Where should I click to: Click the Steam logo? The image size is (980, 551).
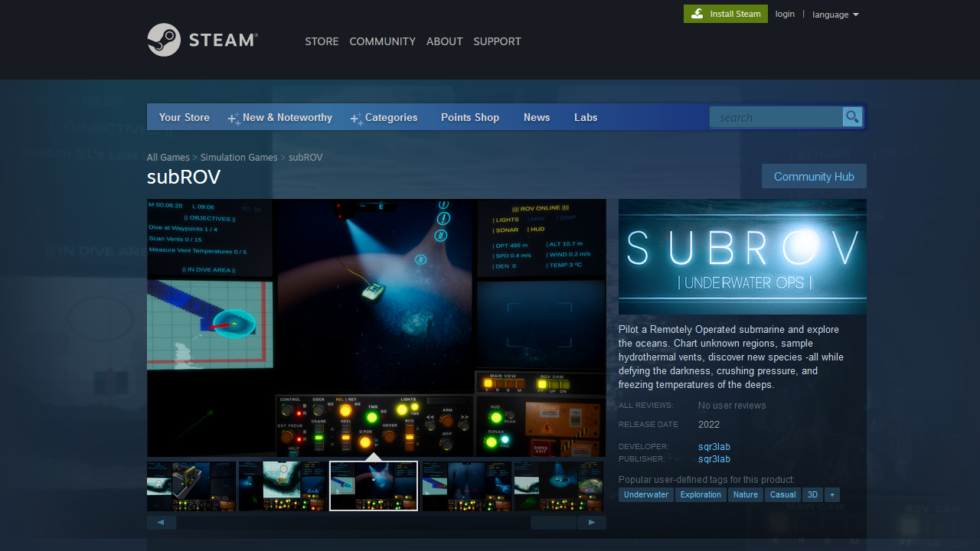point(203,40)
